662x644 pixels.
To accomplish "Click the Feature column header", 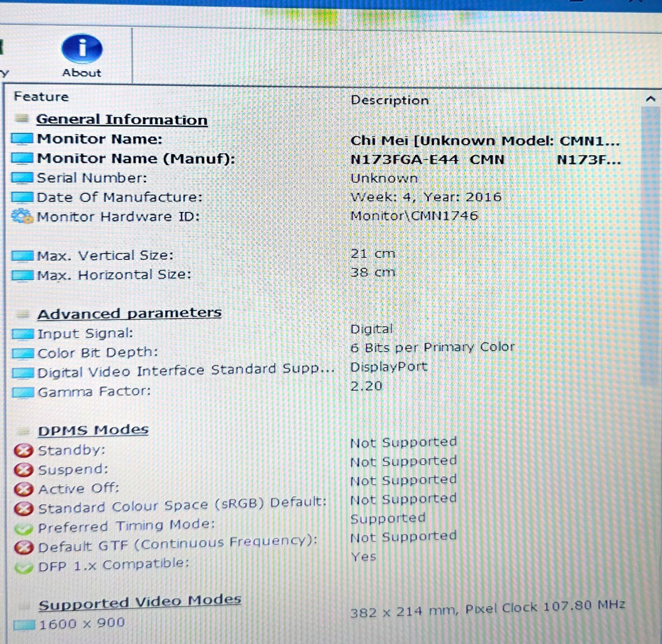I will click(41, 97).
